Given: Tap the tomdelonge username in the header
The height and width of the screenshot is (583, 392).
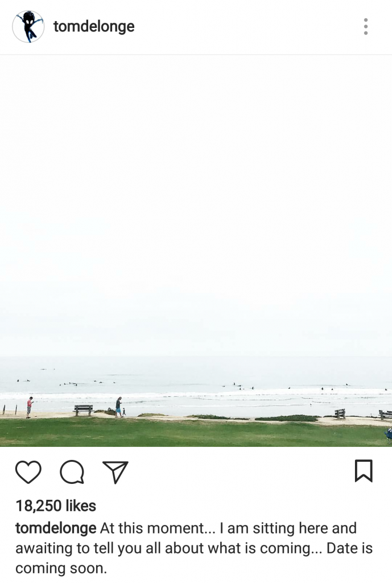Looking at the screenshot, I should [94, 26].
